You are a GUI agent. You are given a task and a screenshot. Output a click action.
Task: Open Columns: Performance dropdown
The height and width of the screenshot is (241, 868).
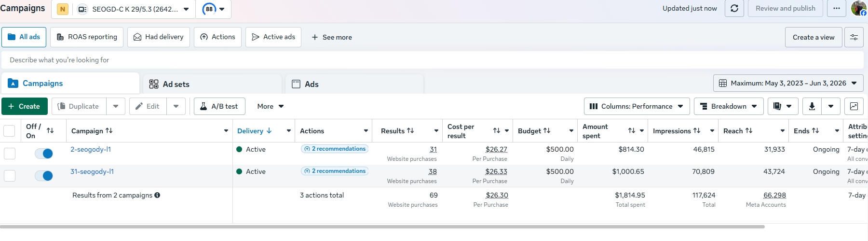637,106
